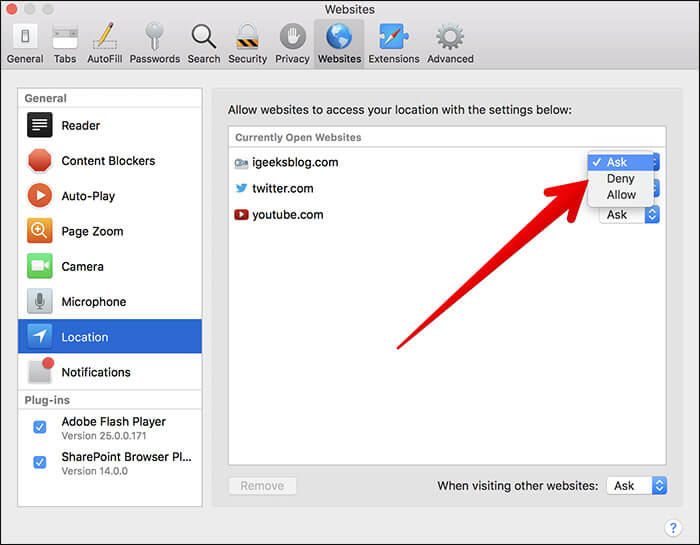Open the 'When visiting other websites' dropdown
The image size is (700, 545).
[637, 486]
